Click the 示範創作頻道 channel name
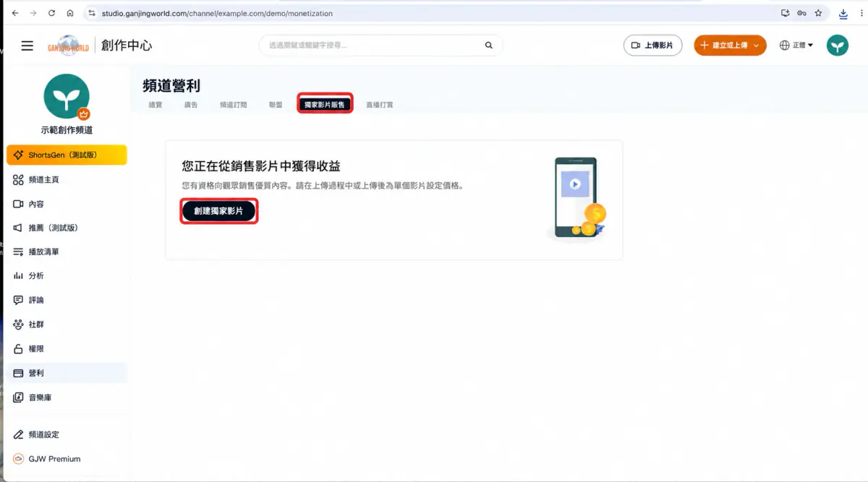Viewport: 868px width, 482px height. (x=67, y=131)
